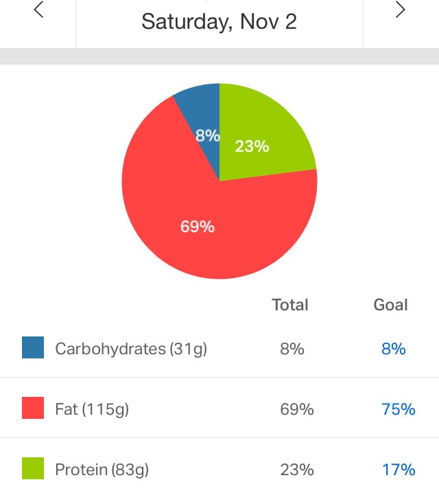Select the Fat (115g) row label
The height and width of the screenshot is (504, 439).
click(92, 409)
